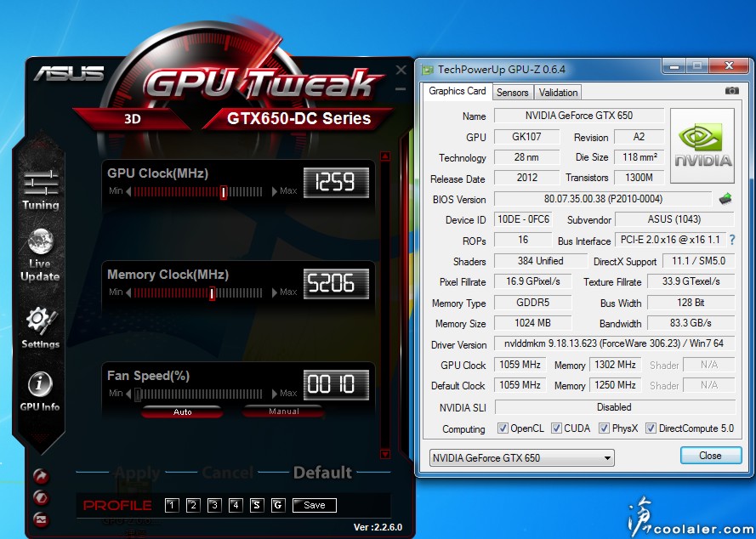Click the GPU-Z title bar app icon
The height and width of the screenshot is (539, 756).
pyautogui.click(x=428, y=70)
